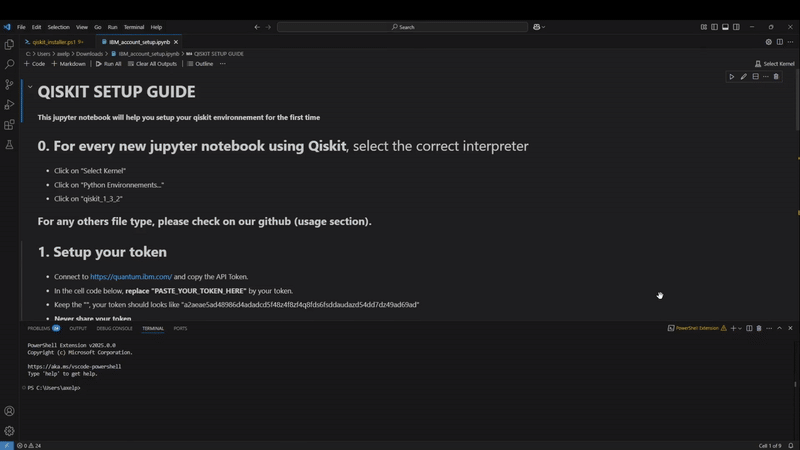The width and height of the screenshot is (800, 450).
Task: Add a new Code cell
Action: 35,64
